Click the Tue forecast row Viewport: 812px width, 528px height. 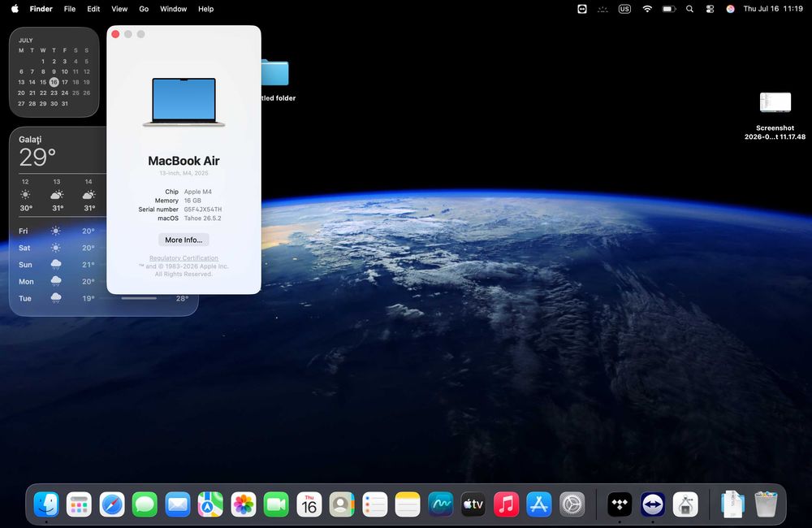click(x=104, y=298)
